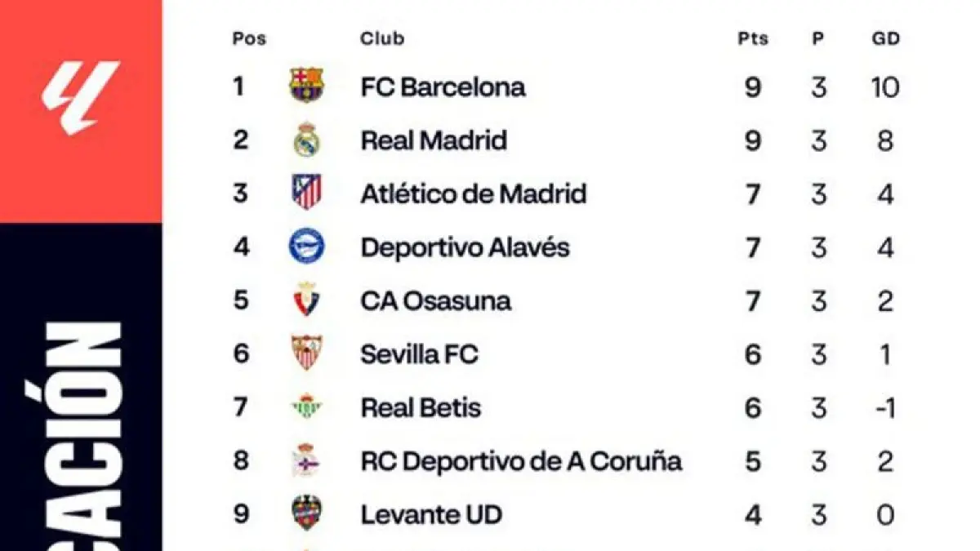Select the Atlético de Madrid crest
The height and width of the screenshot is (551, 980).
click(x=307, y=193)
